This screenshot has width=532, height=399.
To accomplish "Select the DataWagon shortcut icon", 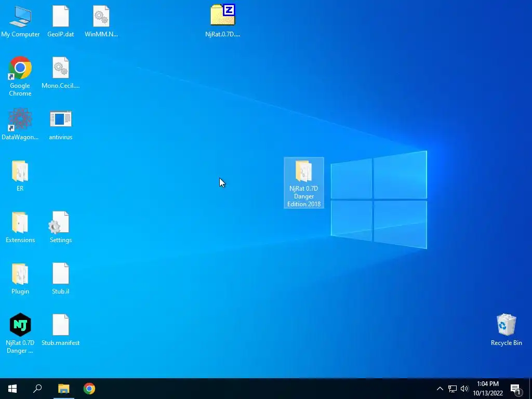I will tap(20, 124).
